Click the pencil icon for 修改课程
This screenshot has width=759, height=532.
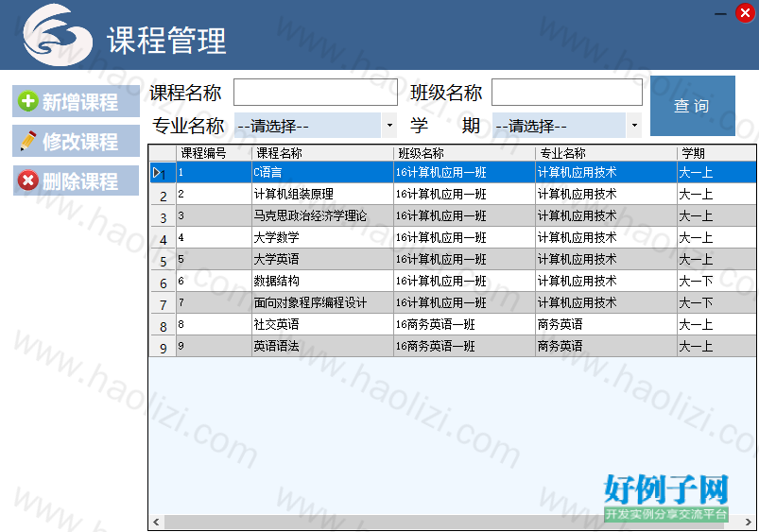point(28,142)
